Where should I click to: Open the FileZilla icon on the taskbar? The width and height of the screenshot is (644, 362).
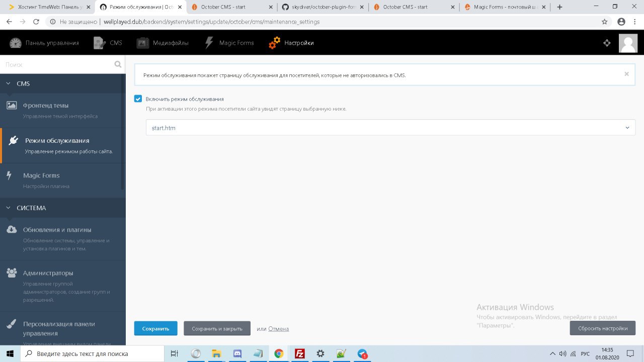click(x=300, y=353)
